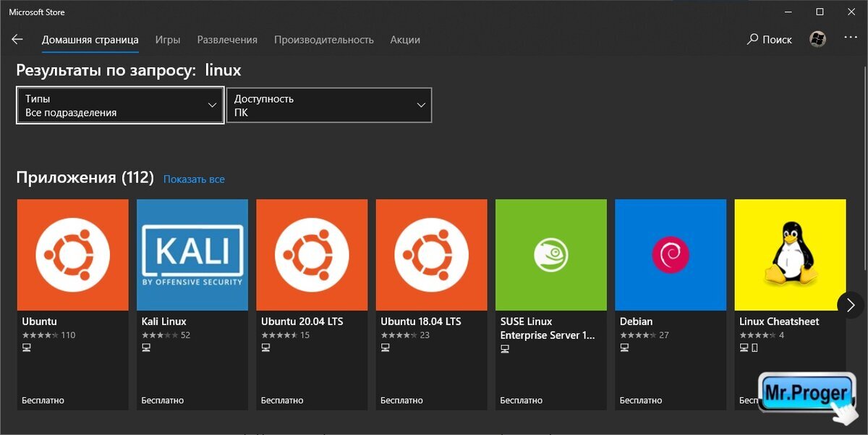
Task: Click the Ubuntu star rating with 110 reviews
Action: coord(48,335)
